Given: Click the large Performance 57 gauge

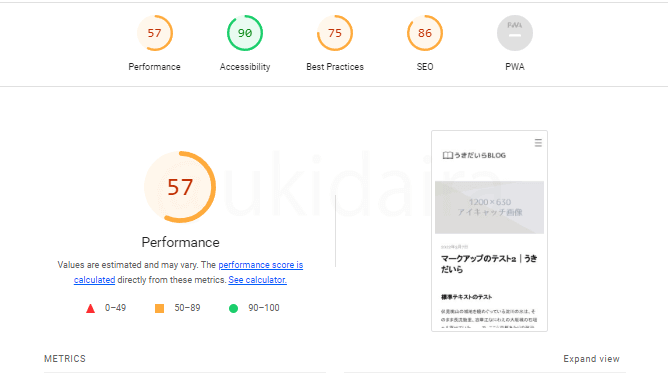Looking at the screenshot, I should [180, 187].
